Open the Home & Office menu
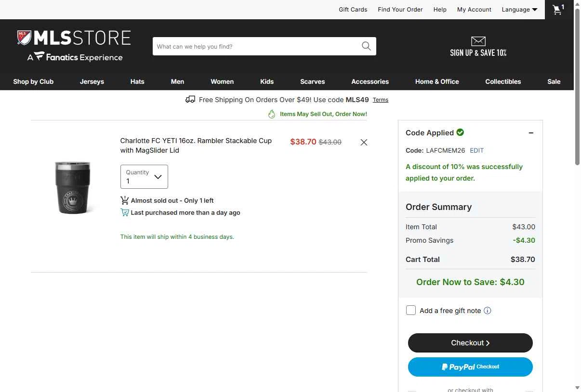 pyautogui.click(x=437, y=81)
